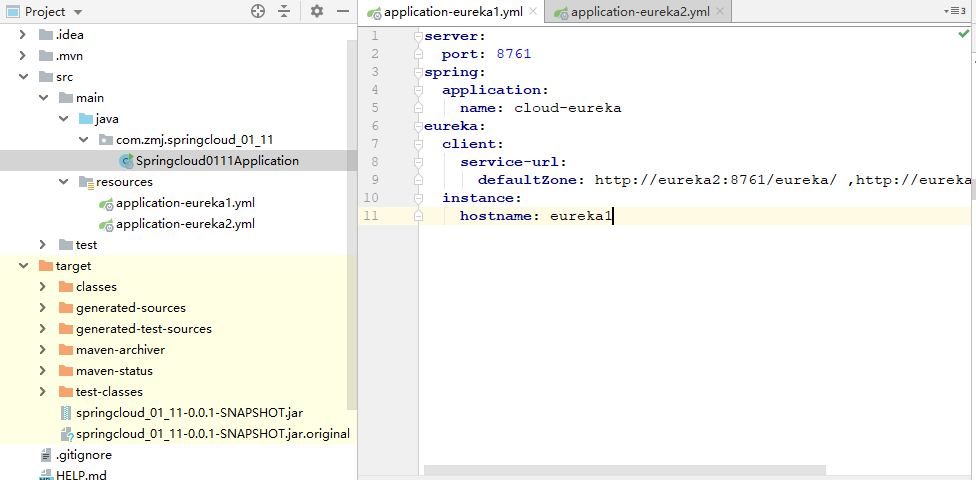Screen dimensions: 976x480
Task: Click the .gitignore file icon
Action: point(46,455)
